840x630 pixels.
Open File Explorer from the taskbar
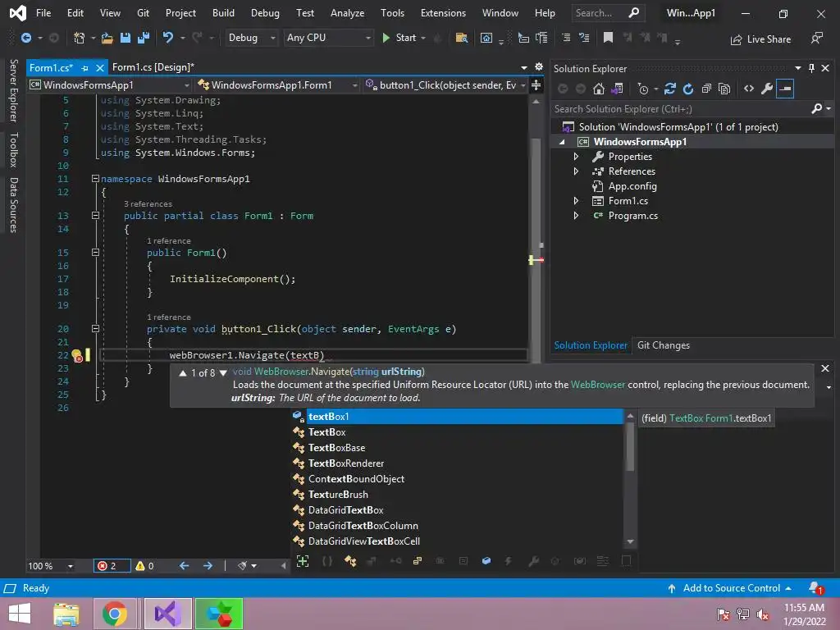(66, 614)
